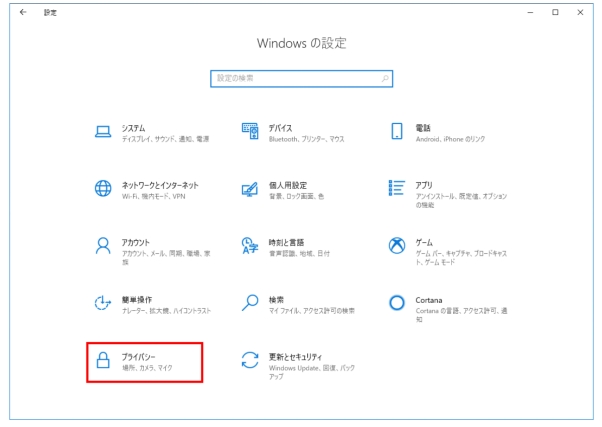Click the デバイス keyboard icon
Screen dimensions: 602x427
pos(250,132)
